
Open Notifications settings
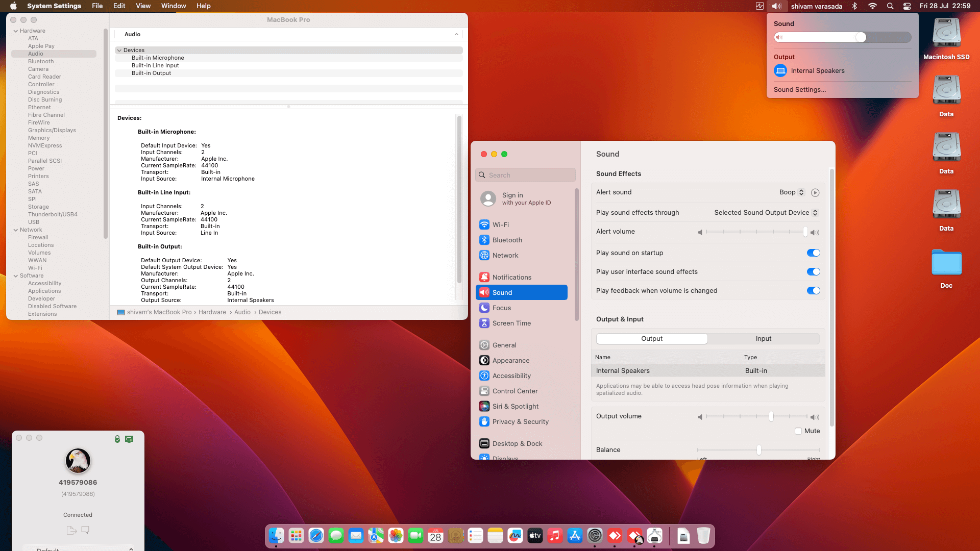[x=512, y=277]
